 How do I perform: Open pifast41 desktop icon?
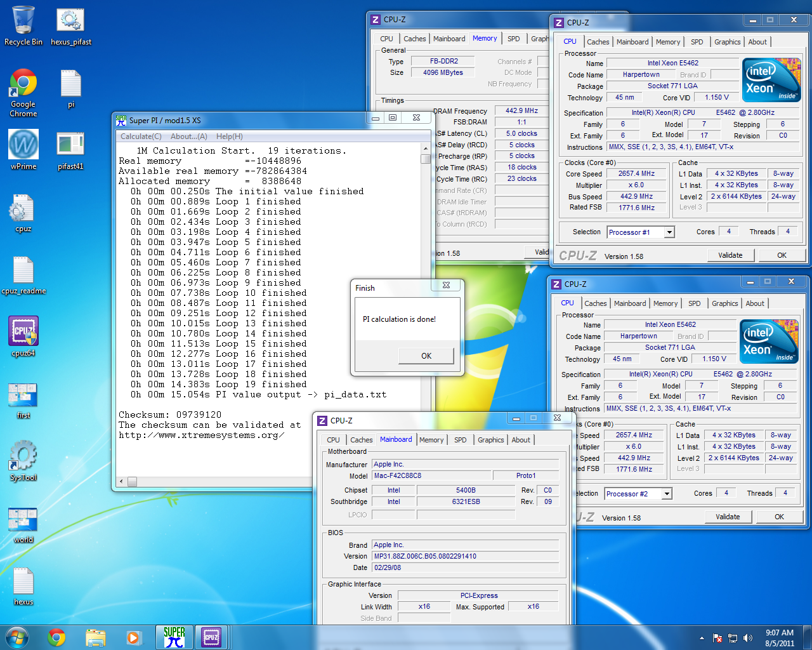click(x=71, y=150)
